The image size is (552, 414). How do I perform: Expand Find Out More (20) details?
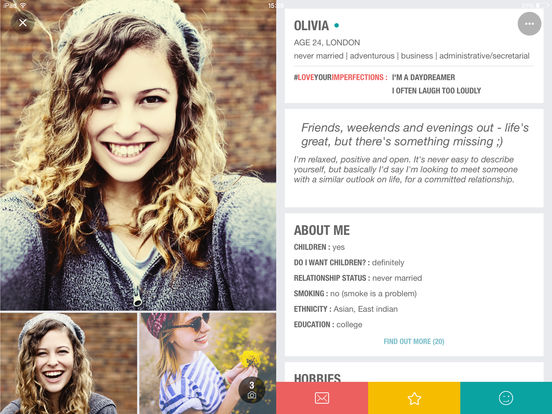click(414, 341)
